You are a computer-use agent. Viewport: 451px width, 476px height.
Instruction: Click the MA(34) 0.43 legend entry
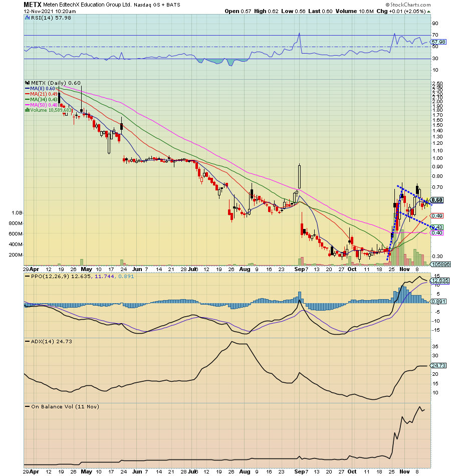pos(41,100)
